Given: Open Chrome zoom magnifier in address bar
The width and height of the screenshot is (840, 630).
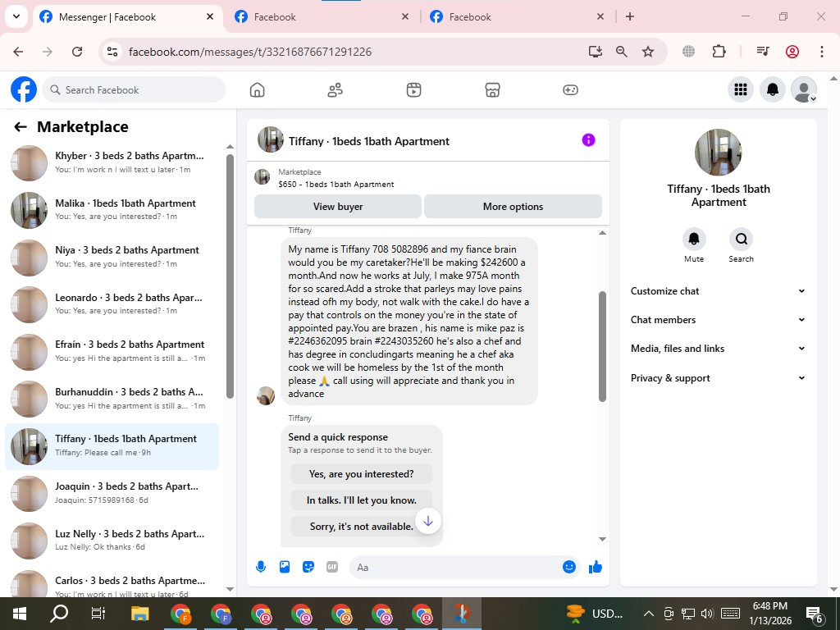Looking at the screenshot, I should (622, 52).
